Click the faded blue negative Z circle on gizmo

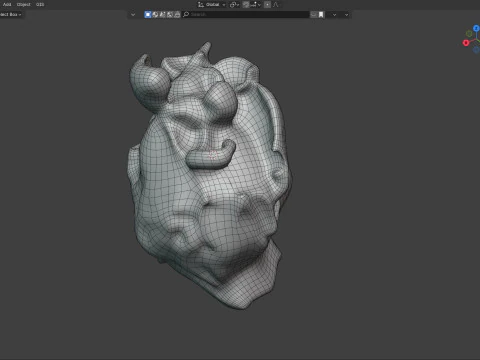pos(477,50)
